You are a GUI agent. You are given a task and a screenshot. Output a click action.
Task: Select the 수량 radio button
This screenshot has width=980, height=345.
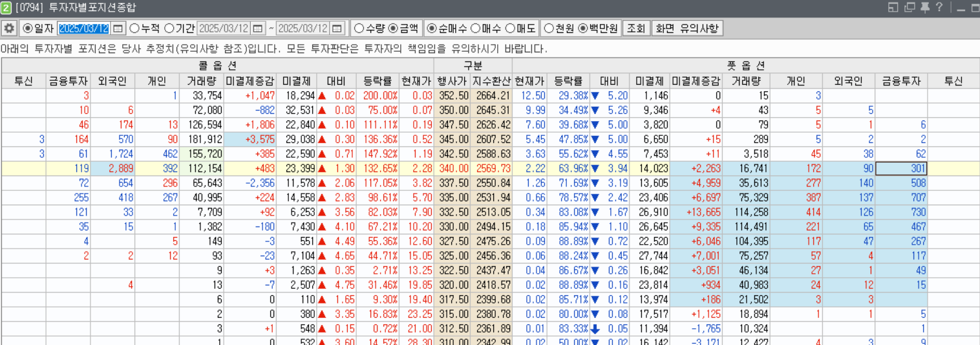click(x=359, y=28)
